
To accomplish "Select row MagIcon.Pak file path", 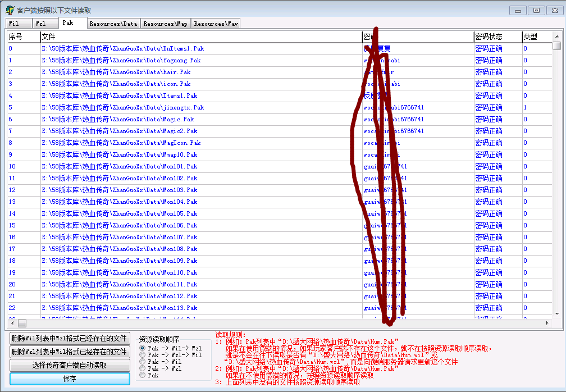I will (121, 143).
